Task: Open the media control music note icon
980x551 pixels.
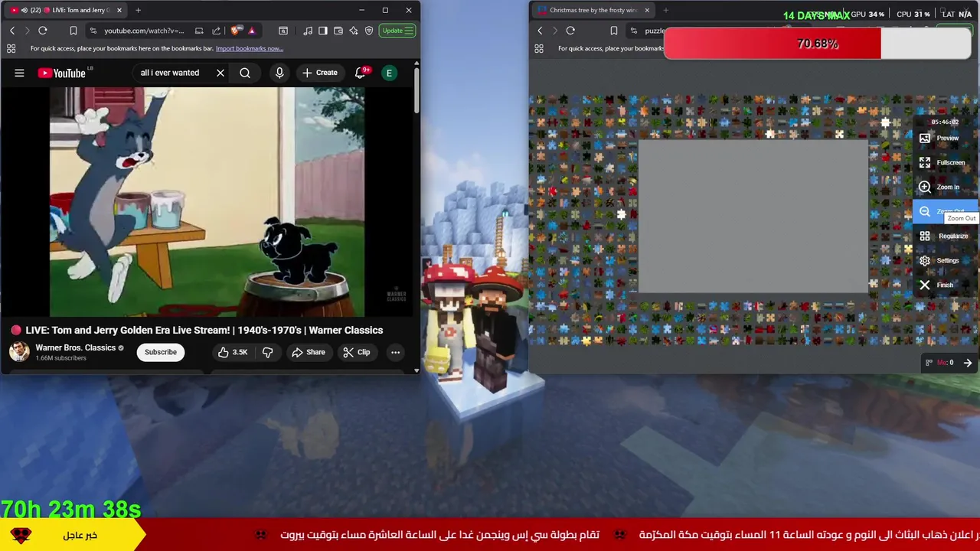Action: point(308,31)
